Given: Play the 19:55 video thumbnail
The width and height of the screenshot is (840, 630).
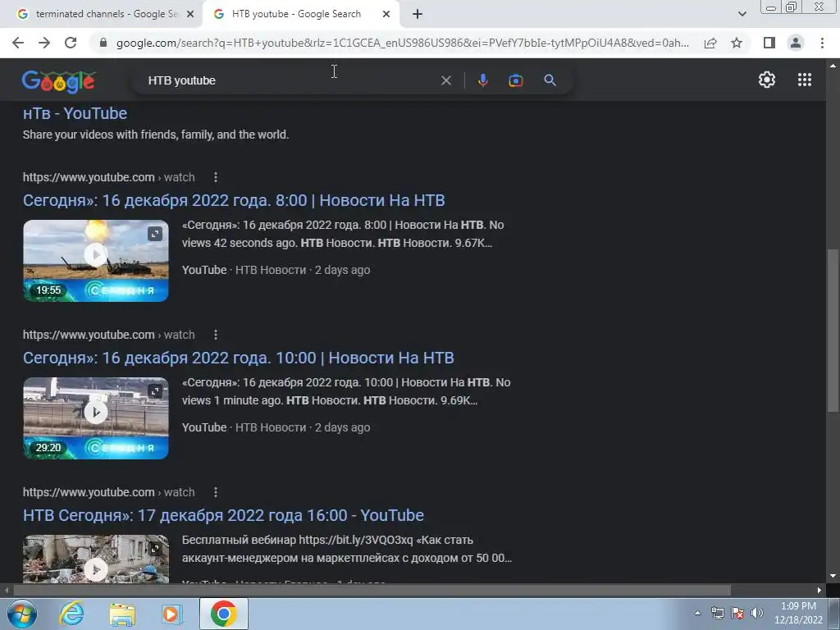Looking at the screenshot, I should [96, 255].
